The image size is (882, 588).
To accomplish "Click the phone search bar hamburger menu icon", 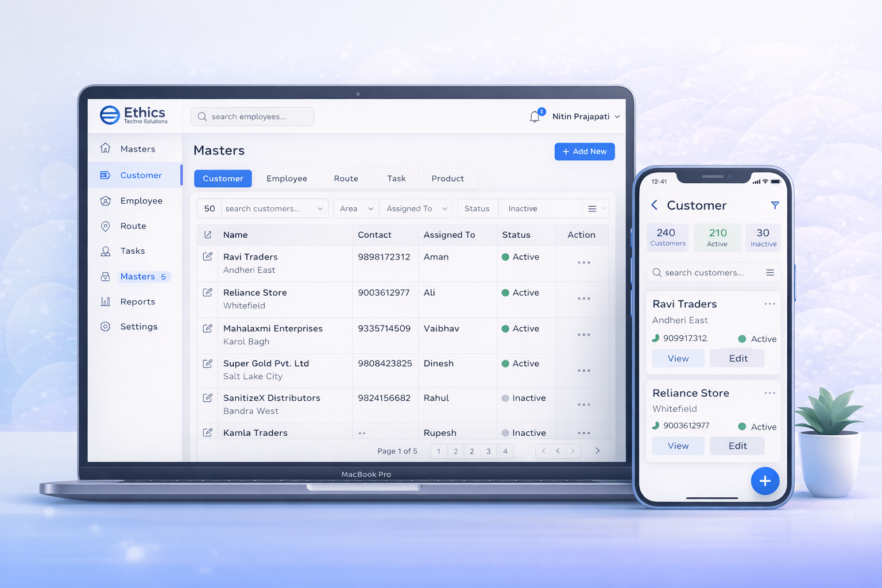I will click(x=770, y=273).
